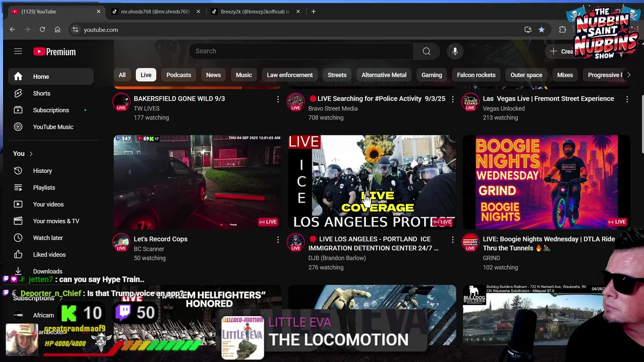Click GRIND channel avatar
Image resolution: width=644 pixels, height=362 pixels.
[470, 242]
